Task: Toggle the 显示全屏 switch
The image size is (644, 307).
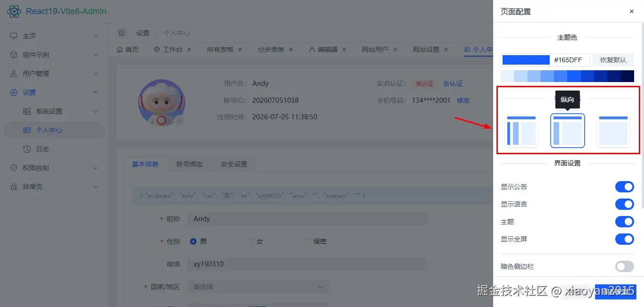Action: [x=625, y=239]
